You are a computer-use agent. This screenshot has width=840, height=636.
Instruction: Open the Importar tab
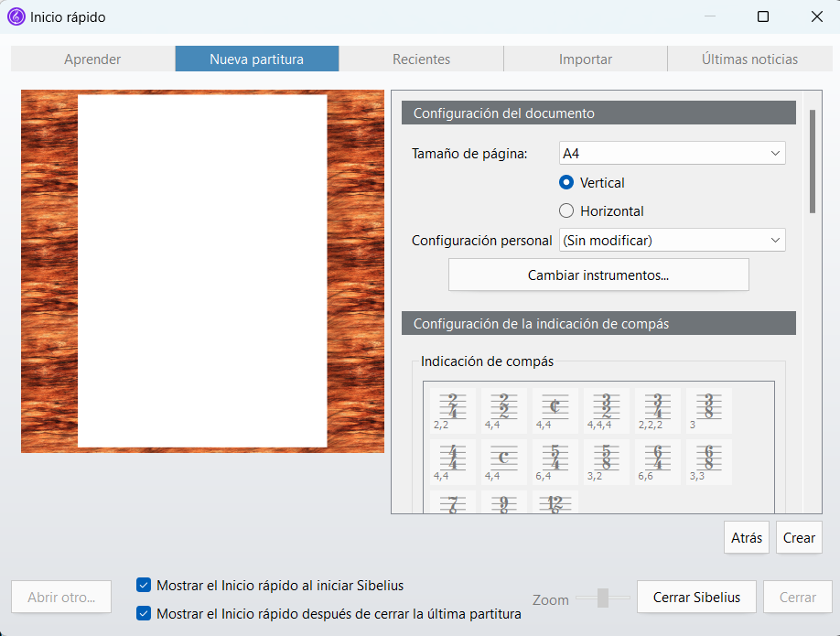click(585, 59)
